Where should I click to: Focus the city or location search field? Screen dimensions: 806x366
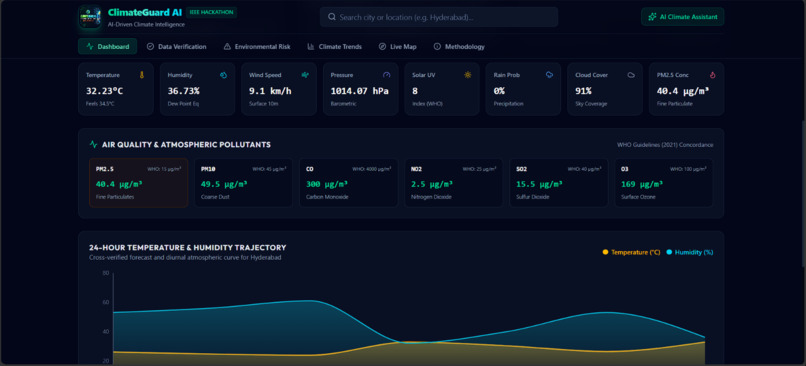tap(439, 17)
